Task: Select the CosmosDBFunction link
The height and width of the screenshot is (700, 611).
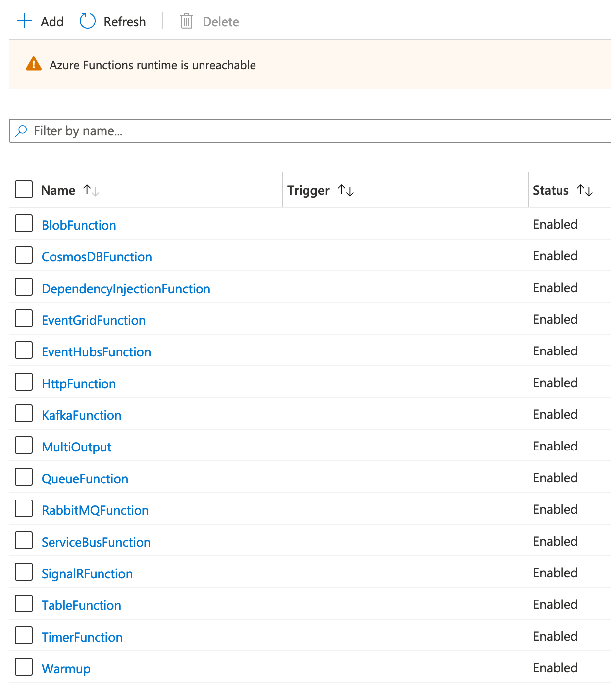Action: [x=96, y=256]
